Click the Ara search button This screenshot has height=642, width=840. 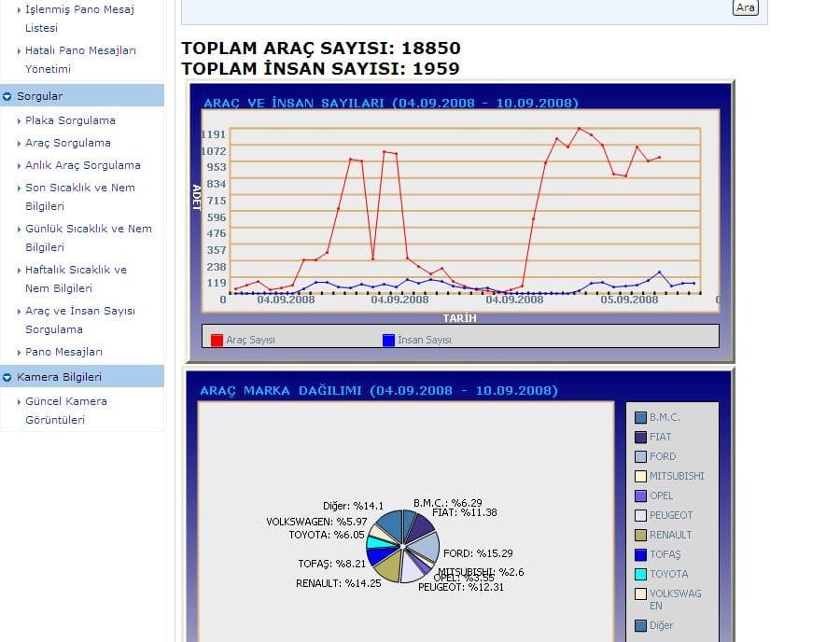[745, 7]
